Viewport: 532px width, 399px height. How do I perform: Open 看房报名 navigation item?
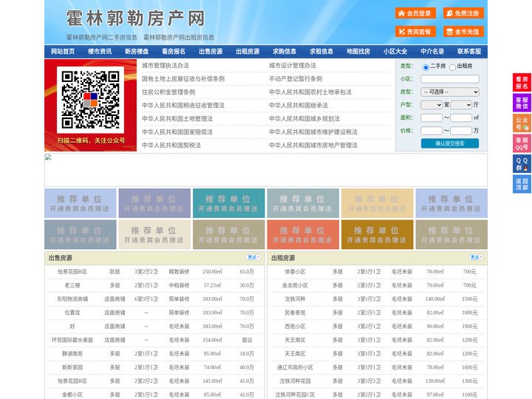pos(174,52)
